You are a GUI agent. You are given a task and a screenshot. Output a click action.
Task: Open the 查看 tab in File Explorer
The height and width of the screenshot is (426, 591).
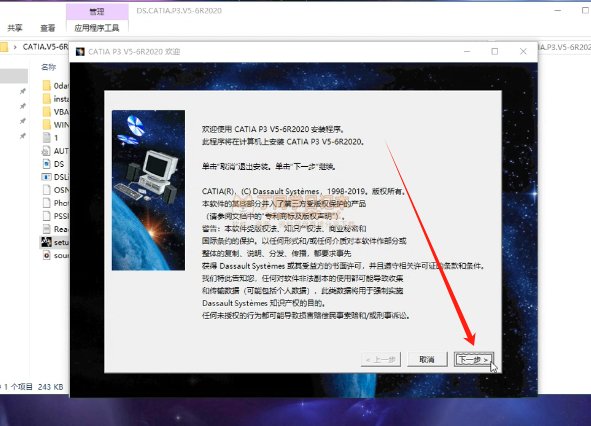[x=47, y=28]
